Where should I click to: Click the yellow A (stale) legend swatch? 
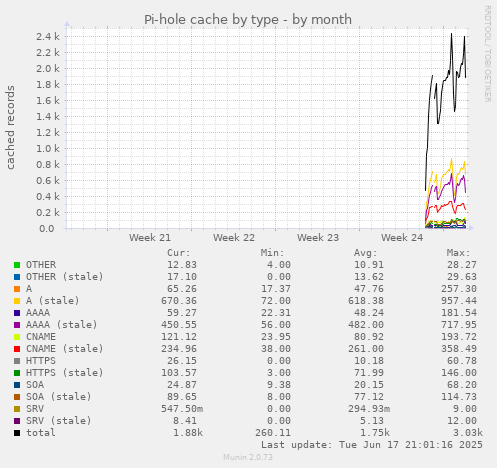click(x=17, y=301)
